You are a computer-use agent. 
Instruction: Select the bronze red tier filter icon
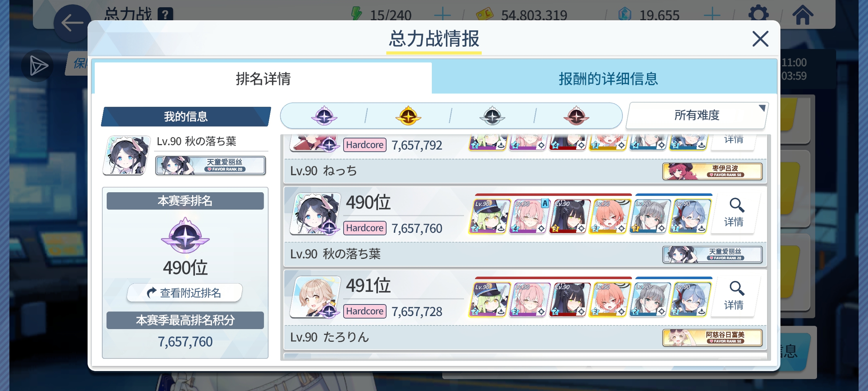pos(576,116)
